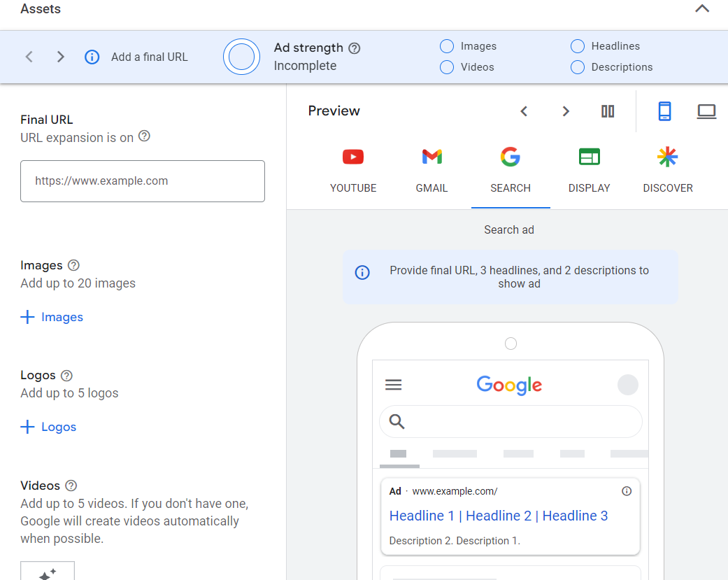Image resolution: width=728 pixels, height=580 pixels.
Task: Select the Videos status circle
Action: pyautogui.click(x=447, y=67)
